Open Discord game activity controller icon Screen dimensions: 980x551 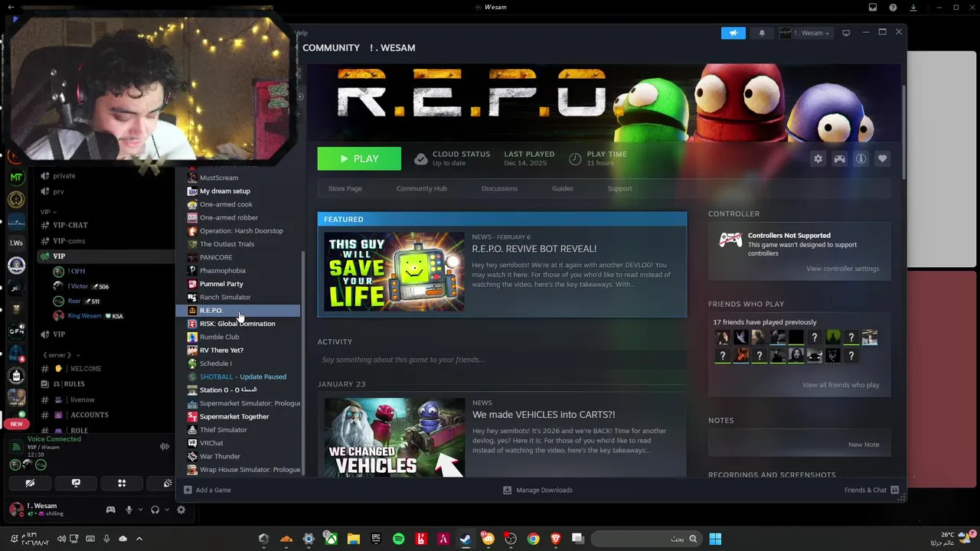[x=110, y=510]
